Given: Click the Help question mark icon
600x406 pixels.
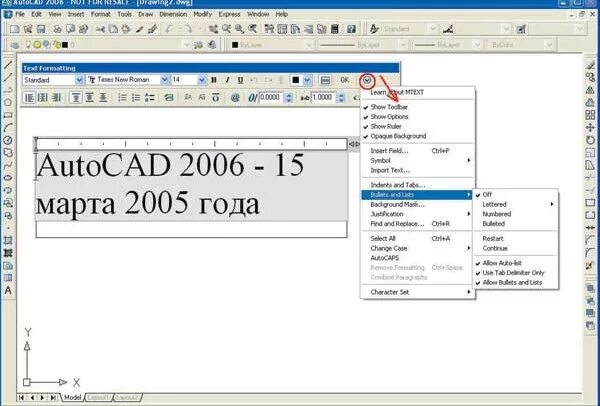Looking at the screenshot, I should click(351, 29).
